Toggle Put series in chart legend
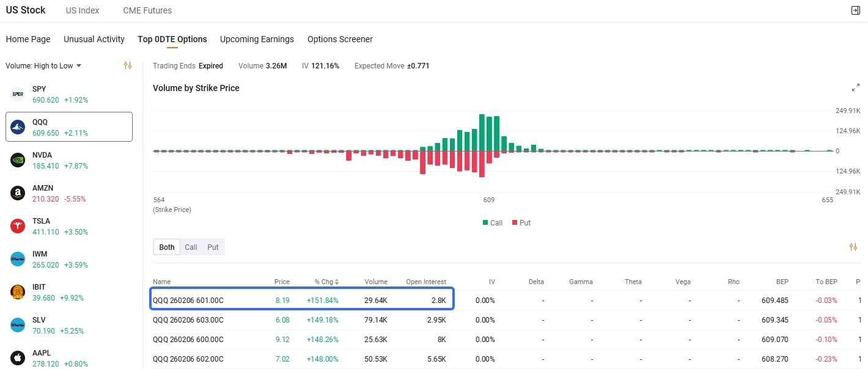868x369 pixels. [x=521, y=223]
